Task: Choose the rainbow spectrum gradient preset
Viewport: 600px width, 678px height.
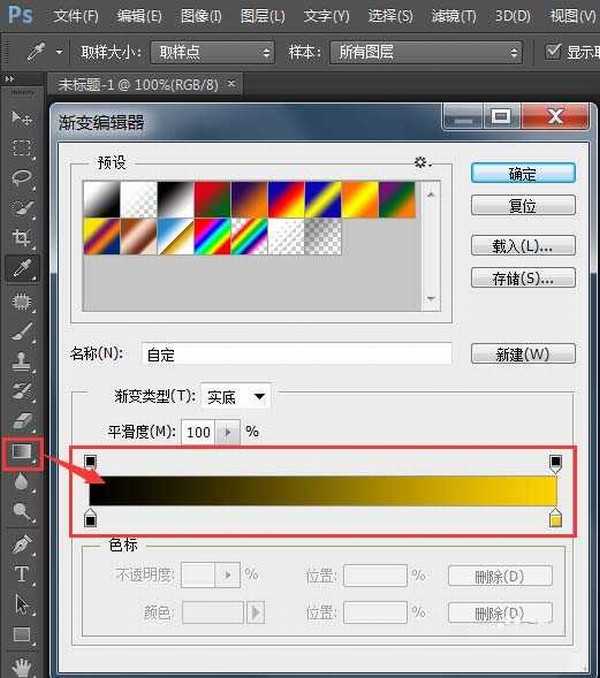Action: point(212,237)
